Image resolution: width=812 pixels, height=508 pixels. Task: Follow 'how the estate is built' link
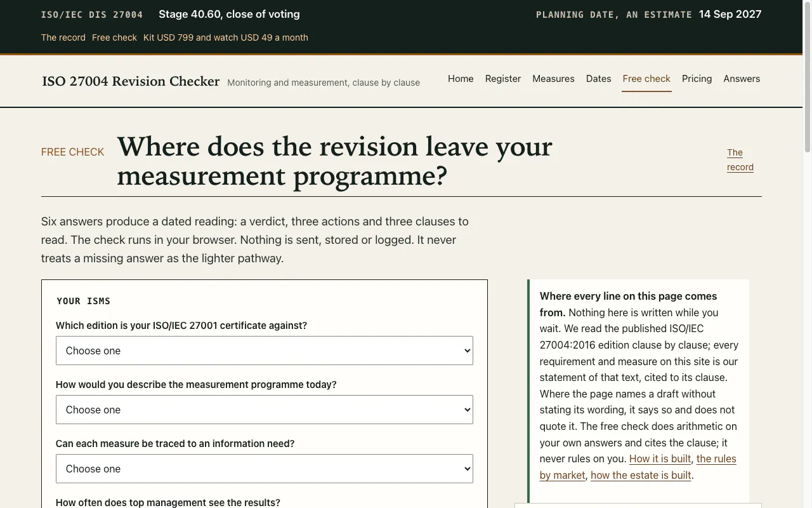[x=641, y=475]
